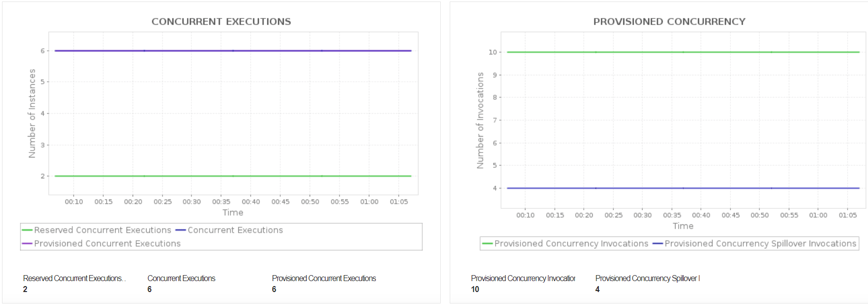Viewport: 868px width, 305px height.
Task: Select the blue line at value 4
Action: pyautogui.click(x=648, y=188)
